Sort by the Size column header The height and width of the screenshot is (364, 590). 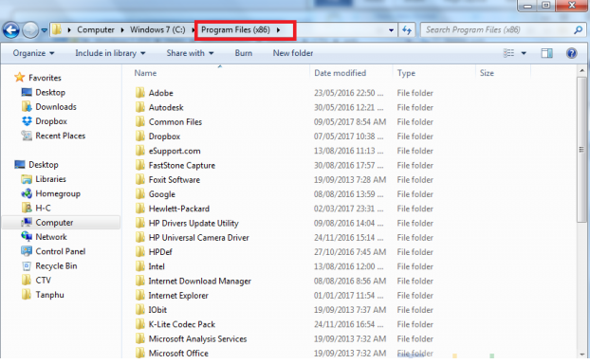[487, 73]
